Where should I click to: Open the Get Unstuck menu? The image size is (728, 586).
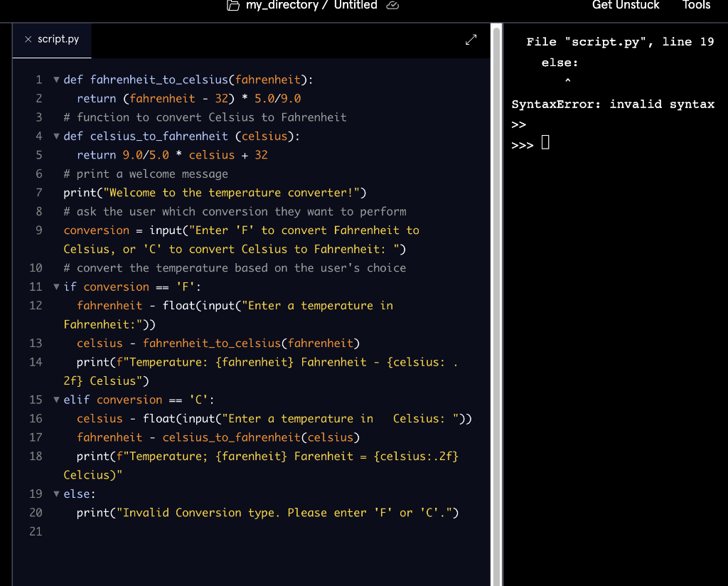pyautogui.click(x=626, y=5)
